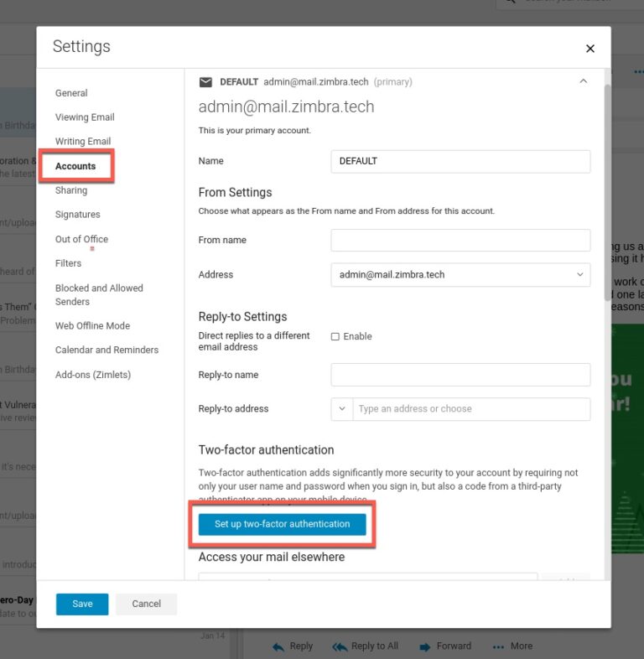Open General settings
Viewport: 644px width, 659px height.
click(x=71, y=93)
